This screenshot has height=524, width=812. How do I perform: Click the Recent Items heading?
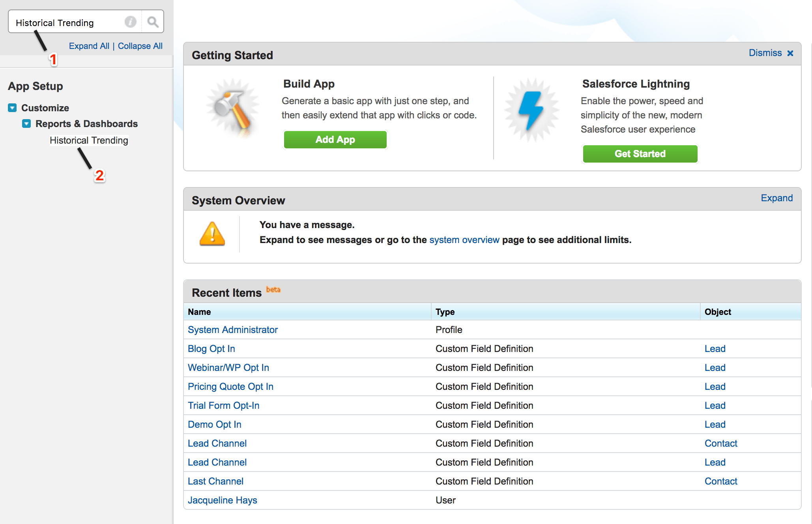[x=226, y=292]
